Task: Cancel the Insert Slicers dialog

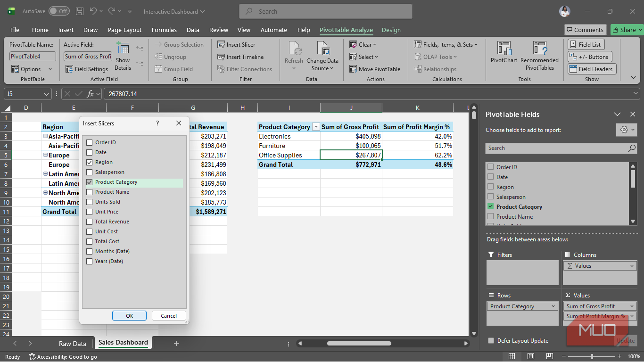Action: [x=169, y=316]
